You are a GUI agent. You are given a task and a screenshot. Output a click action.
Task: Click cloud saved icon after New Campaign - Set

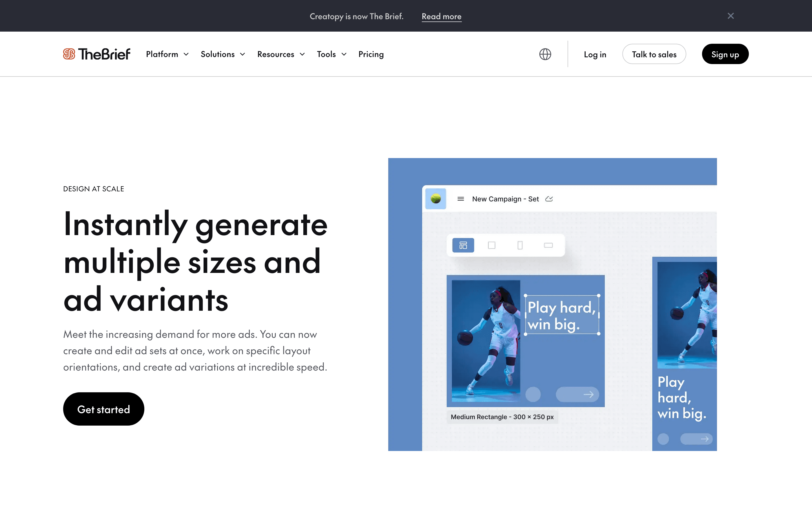pos(549,199)
